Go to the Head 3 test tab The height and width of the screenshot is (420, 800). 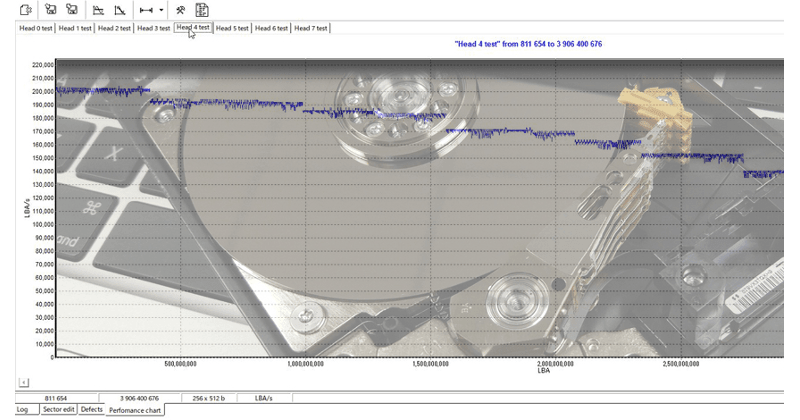point(153,28)
